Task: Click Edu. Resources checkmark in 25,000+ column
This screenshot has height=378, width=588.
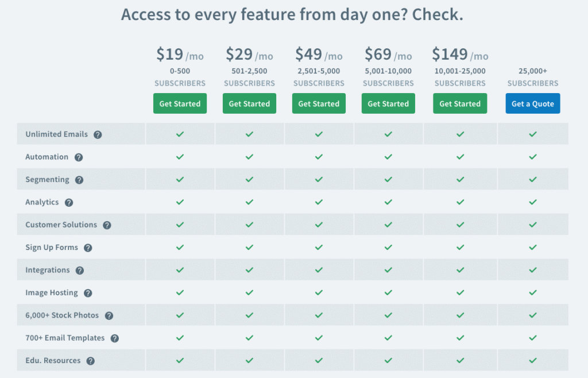Action: (x=533, y=361)
